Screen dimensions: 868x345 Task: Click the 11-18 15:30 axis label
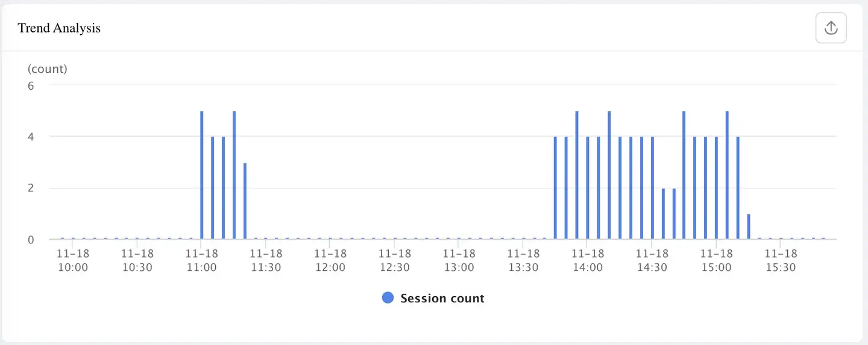(x=781, y=261)
